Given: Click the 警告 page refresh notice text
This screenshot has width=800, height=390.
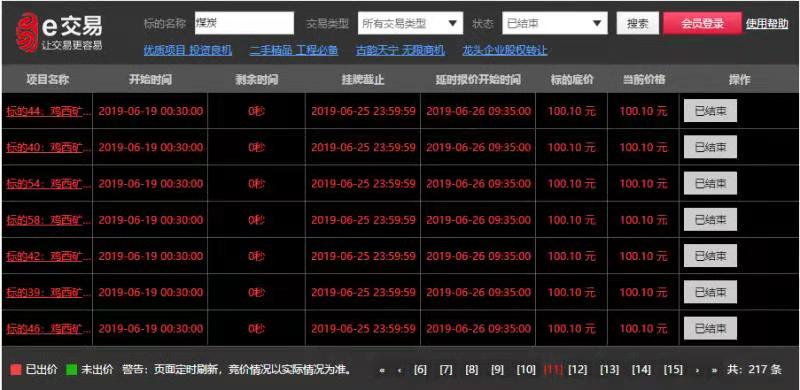Looking at the screenshot, I should click(238, 370).
